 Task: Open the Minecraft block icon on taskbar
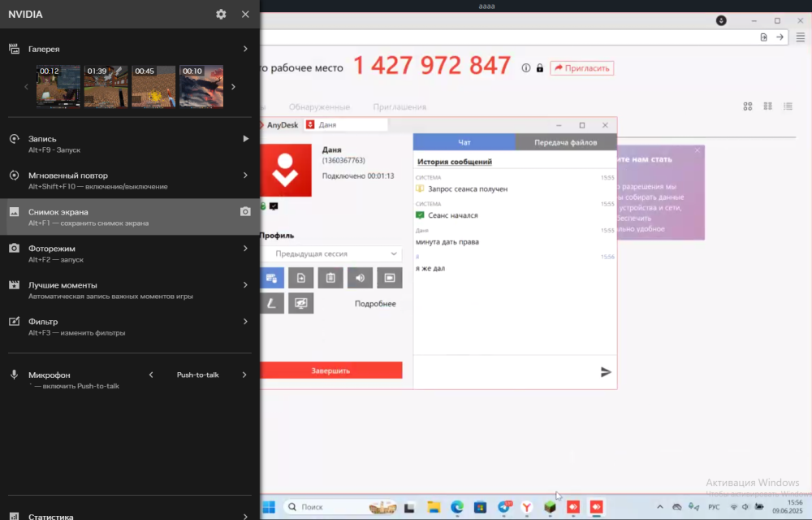[550, 507]
